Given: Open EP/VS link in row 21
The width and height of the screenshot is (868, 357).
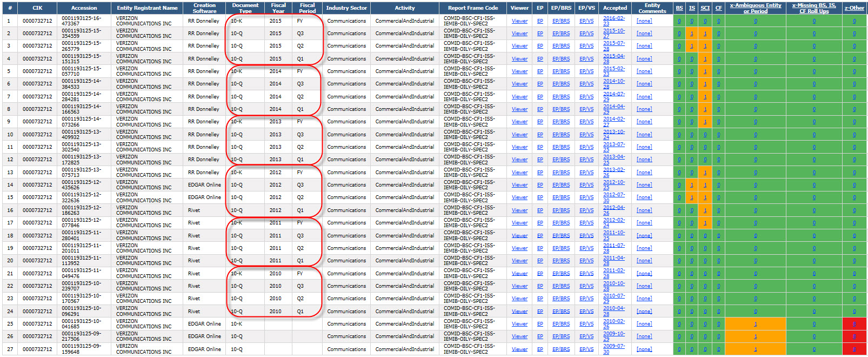Looking at the screenshot, I should (586, 274).
